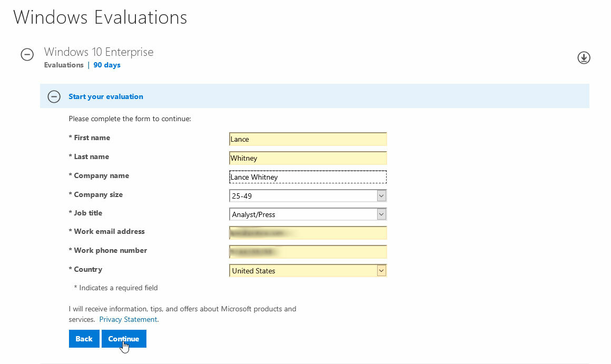
Task: Click the Work email address field
Action: [308, 233]
